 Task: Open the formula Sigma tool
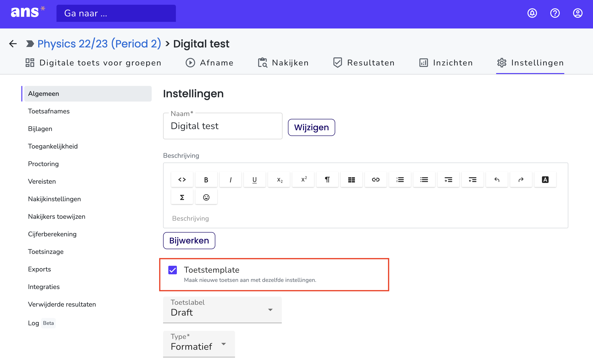coord(182,197)
